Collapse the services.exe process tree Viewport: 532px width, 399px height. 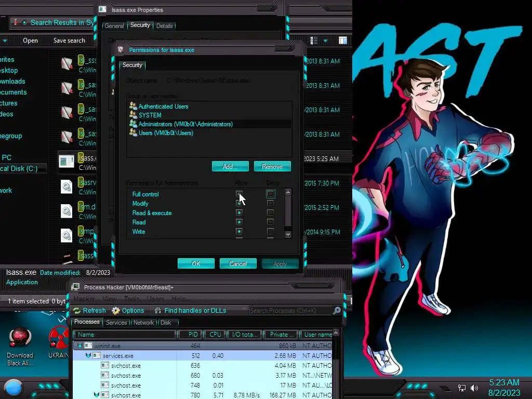pos(88,355)
